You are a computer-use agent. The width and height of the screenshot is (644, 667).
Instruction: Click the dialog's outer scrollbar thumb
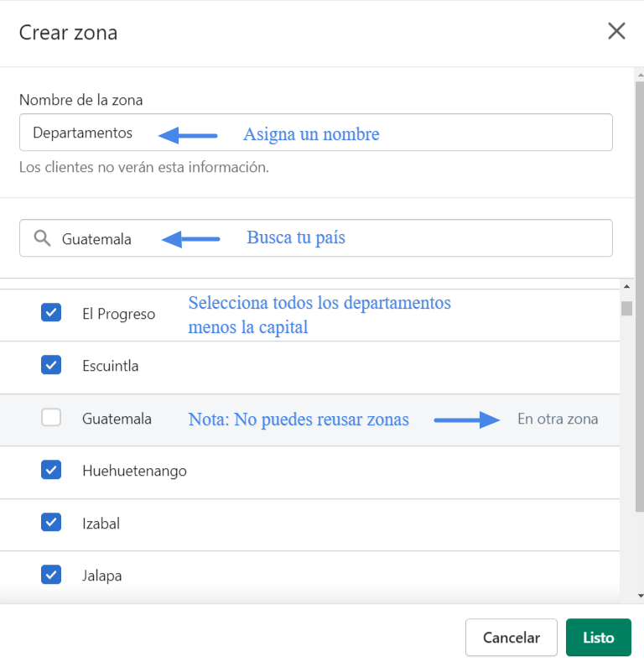(x=640, y=297)
